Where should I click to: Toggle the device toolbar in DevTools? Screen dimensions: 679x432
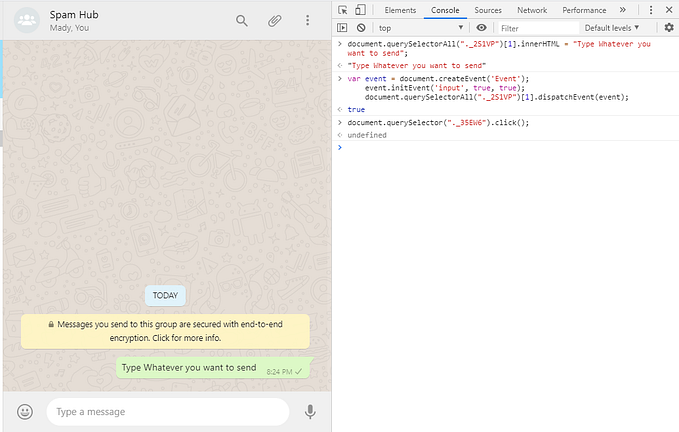pos(360,10)
